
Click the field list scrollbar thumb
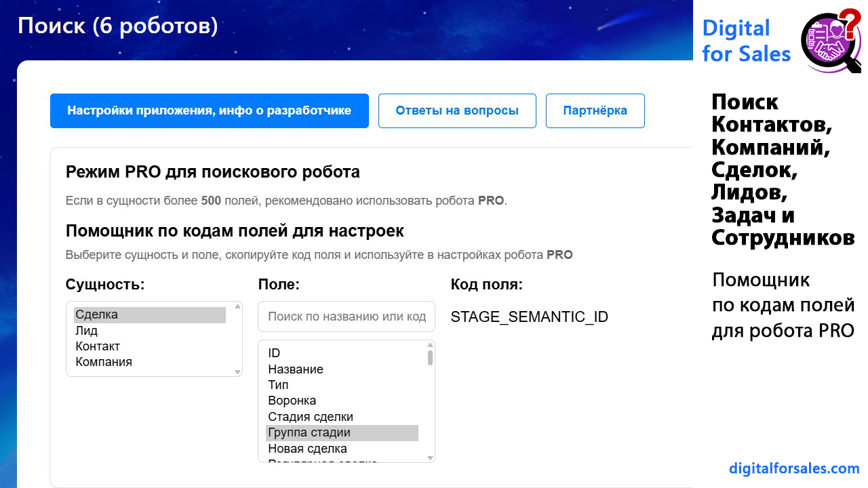(430, 358)
